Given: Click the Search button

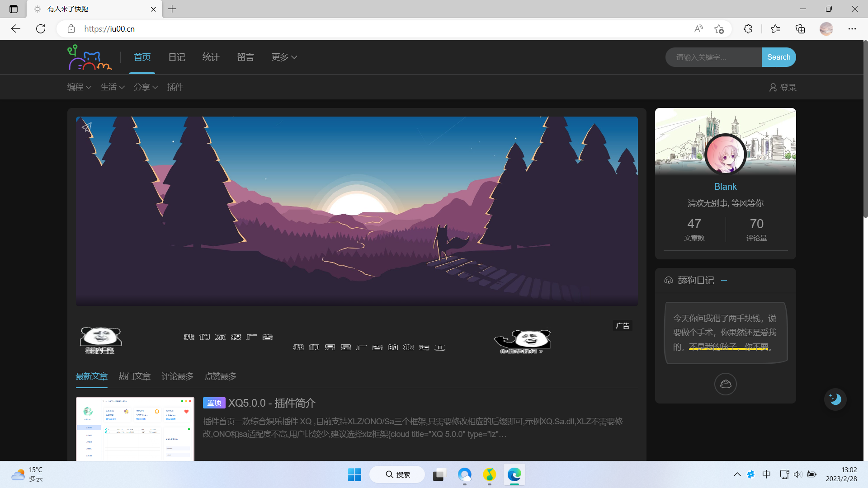Looking at the screenshot, I should pos(778,57).
